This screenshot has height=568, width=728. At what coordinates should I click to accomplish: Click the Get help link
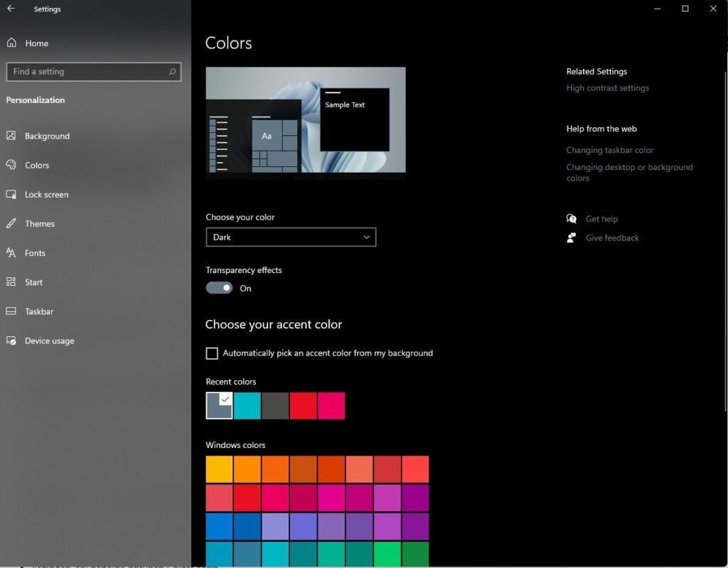601,219
